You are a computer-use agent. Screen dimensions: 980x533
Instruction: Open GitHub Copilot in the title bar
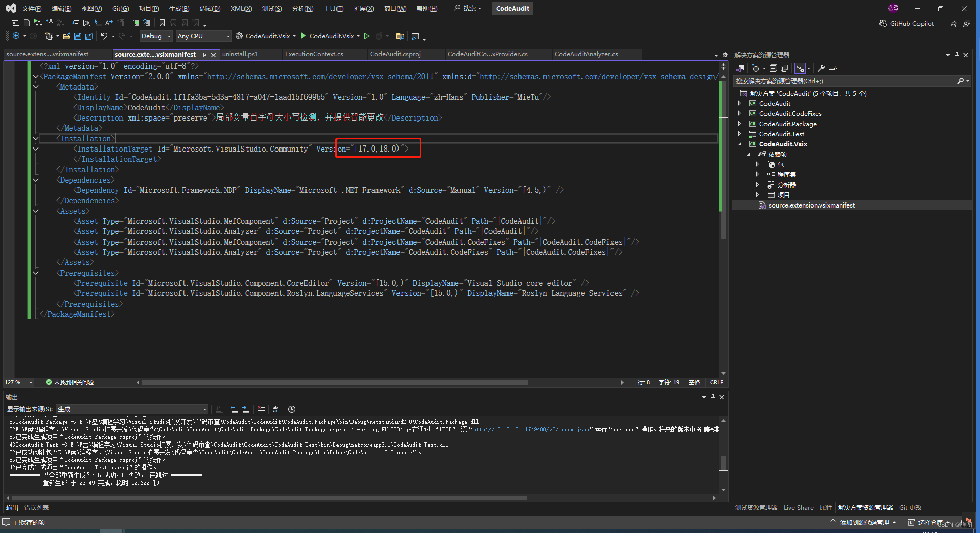click(x=907, y=23)
